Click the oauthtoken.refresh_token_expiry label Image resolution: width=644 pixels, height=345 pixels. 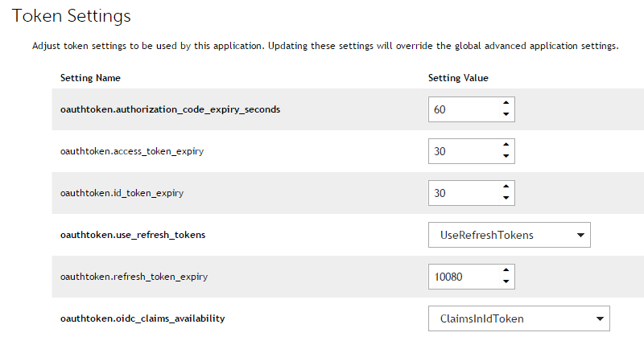tap(134, 277)
